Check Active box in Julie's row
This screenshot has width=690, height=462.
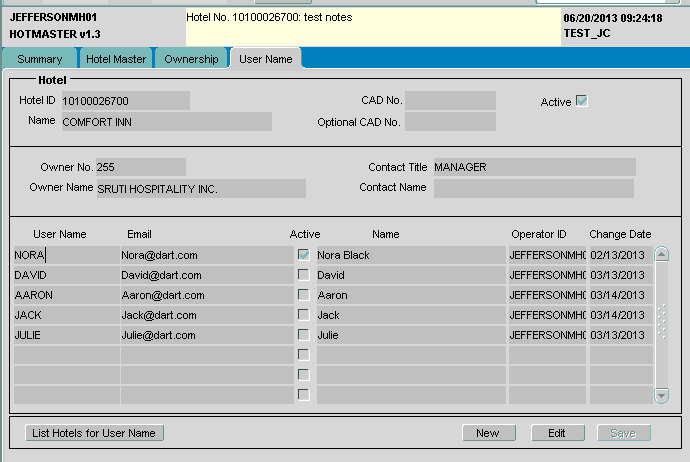click(x=303, y=335)
